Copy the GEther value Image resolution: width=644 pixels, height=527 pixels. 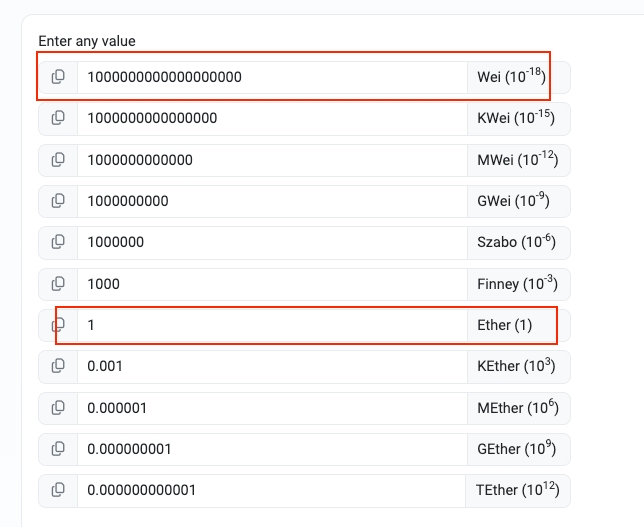point(58,449)
